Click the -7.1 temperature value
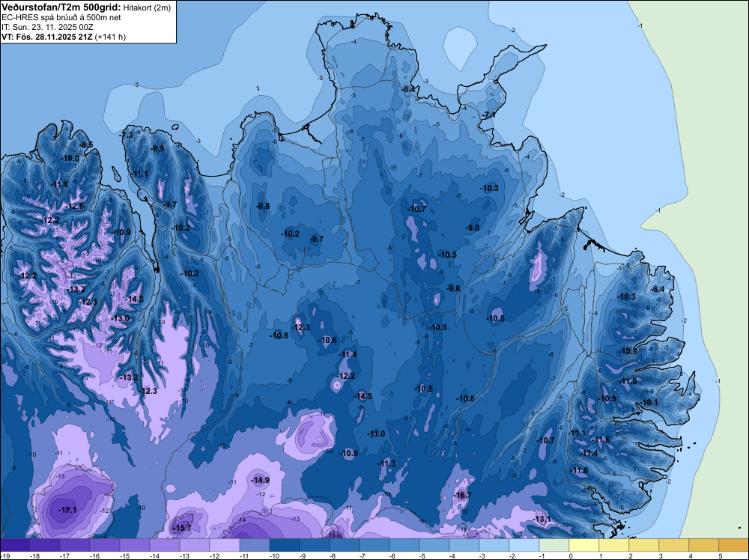This screenshot has height=560, width=749. point(489,115)
